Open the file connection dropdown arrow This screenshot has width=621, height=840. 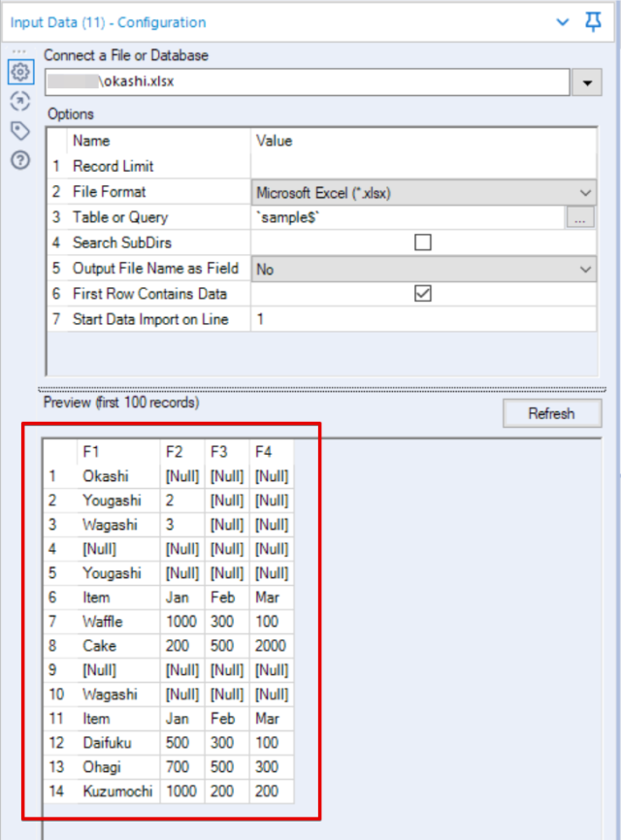pyautogui.click(x=586, y=83)
